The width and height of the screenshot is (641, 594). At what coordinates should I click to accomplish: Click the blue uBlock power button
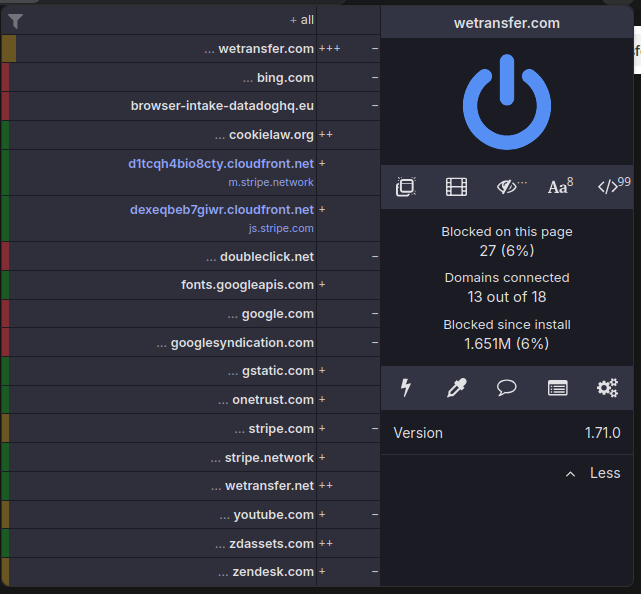pyautogui.click(x=507, y=102)
